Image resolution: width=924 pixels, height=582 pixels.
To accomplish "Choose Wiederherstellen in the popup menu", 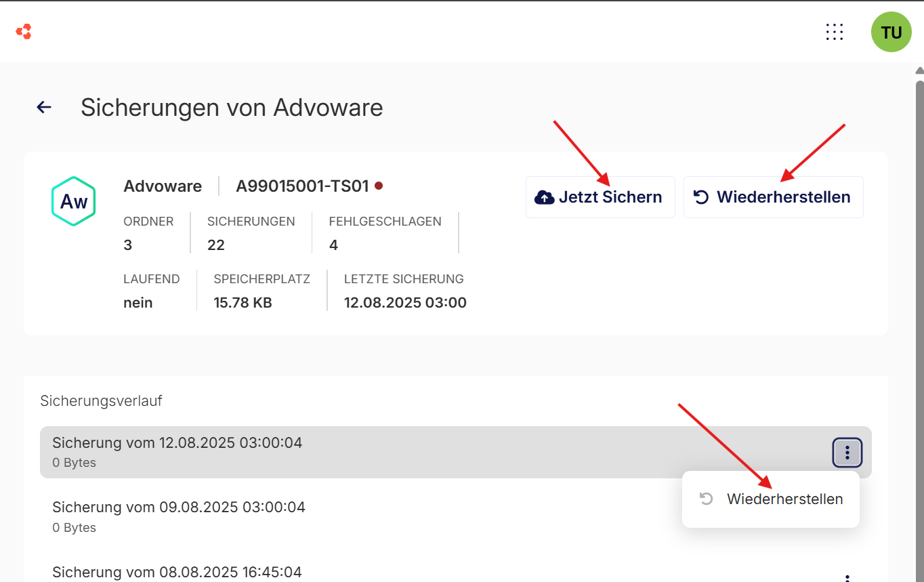I will pyautogui.click(x=771, y=499).
